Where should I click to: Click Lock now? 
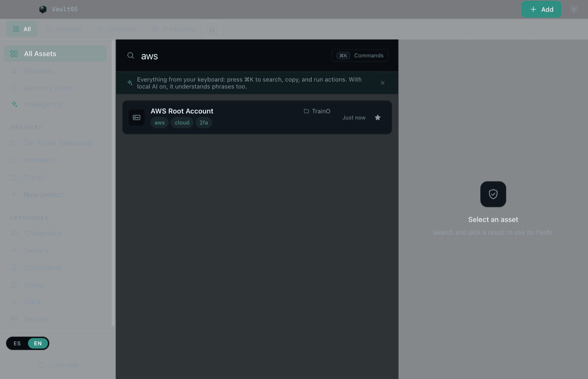58,365
